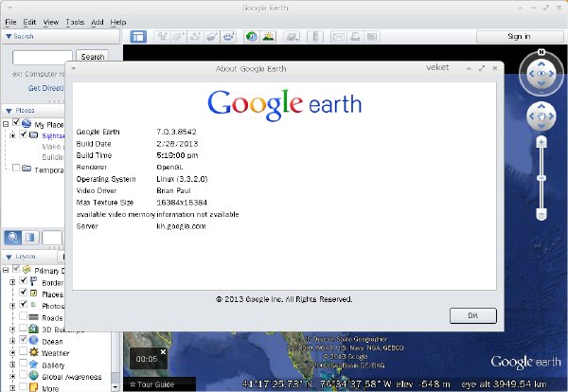The width and height of the screenshot is (568, 392).
Task: Uncheck the Borders layer checkbox
Action: tap(24, 280)
